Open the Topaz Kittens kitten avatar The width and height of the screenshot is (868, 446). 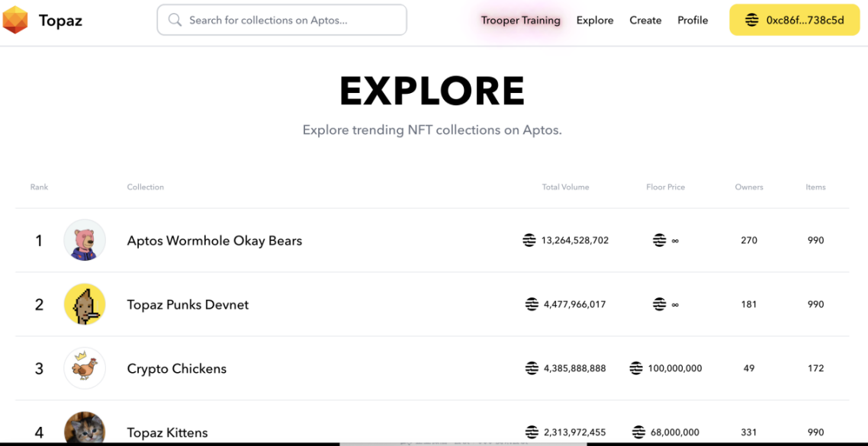[x=85, y=427]
